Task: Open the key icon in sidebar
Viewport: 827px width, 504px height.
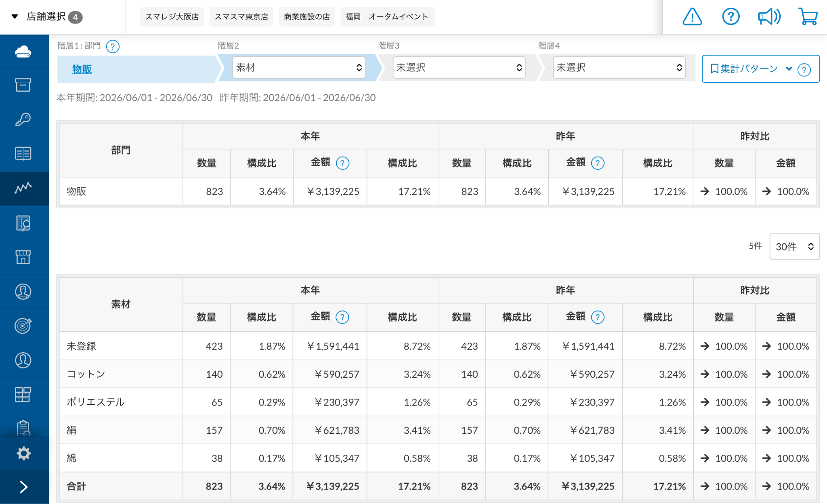Action: pos(23,120)
